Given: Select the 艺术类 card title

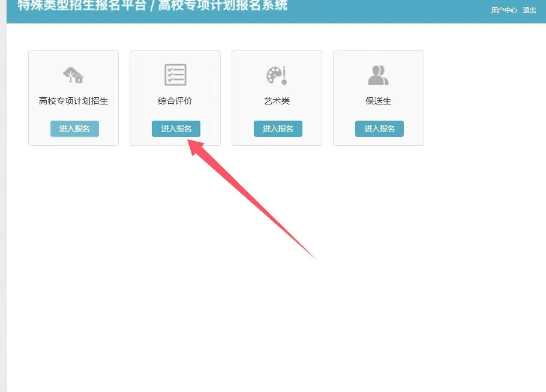Looking at the screenshot, I should [277, 101].
